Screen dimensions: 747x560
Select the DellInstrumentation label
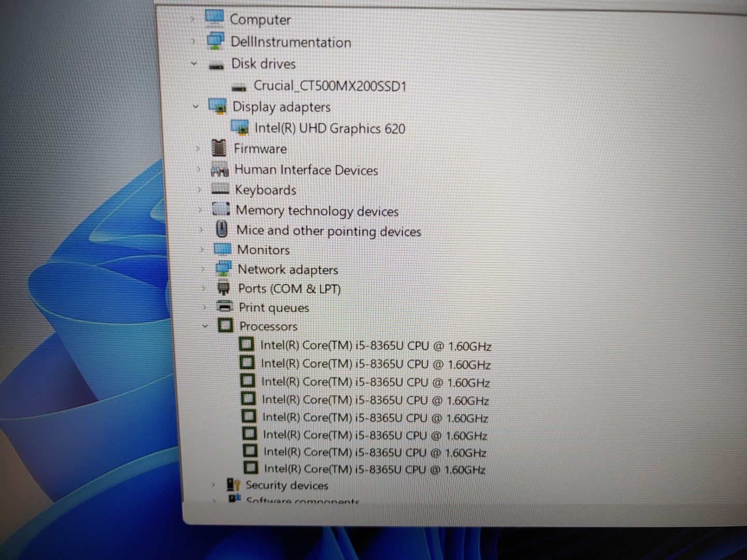290,42
